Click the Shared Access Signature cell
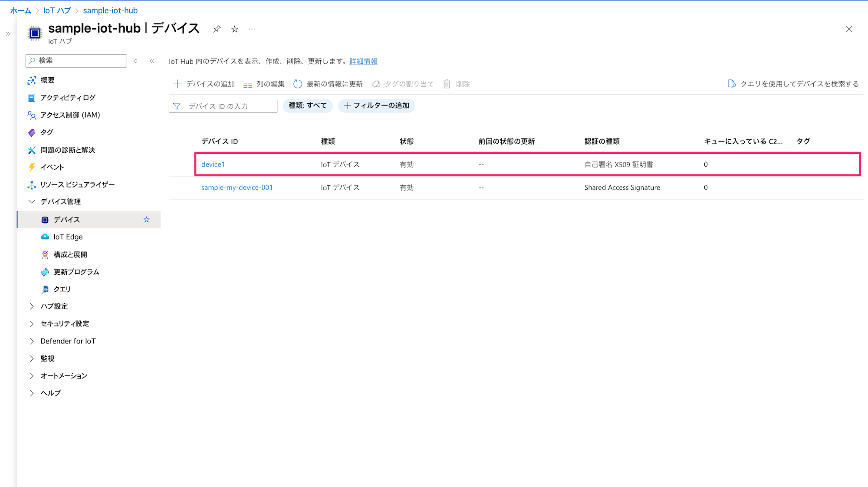This screenshot has height=487, width=868. coord(622,188)
